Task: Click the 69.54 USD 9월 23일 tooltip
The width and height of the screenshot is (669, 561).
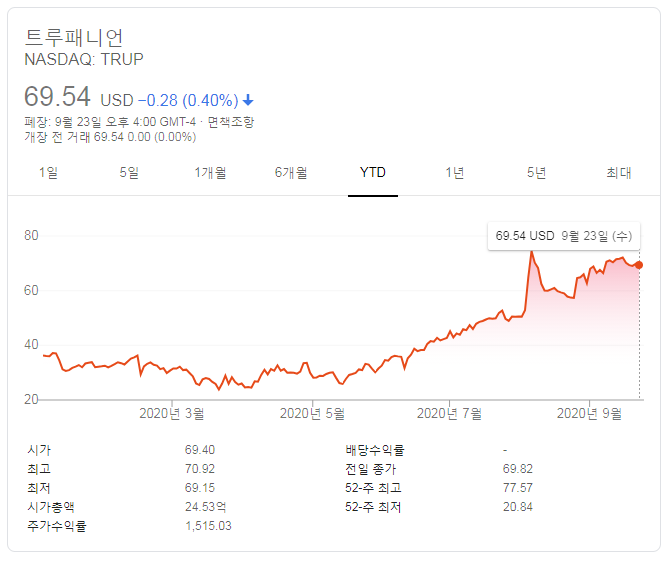Action: [x=564, y=236]
